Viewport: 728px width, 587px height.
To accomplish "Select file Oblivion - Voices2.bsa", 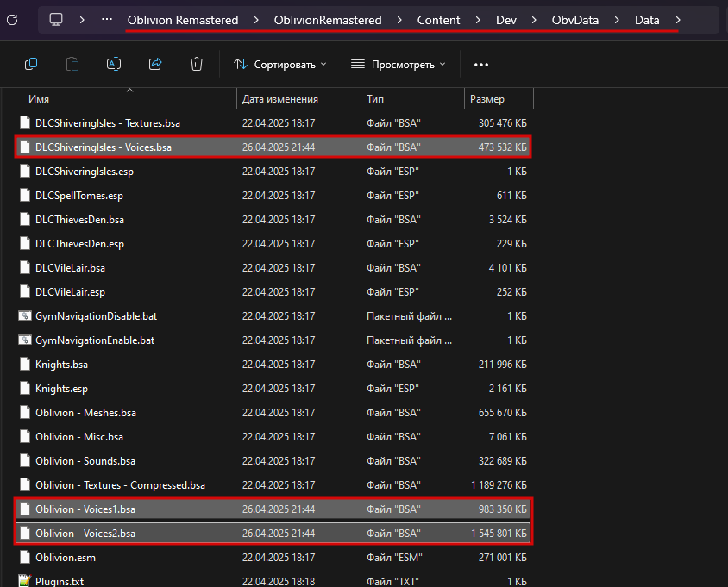I will (x=273, y=534).
